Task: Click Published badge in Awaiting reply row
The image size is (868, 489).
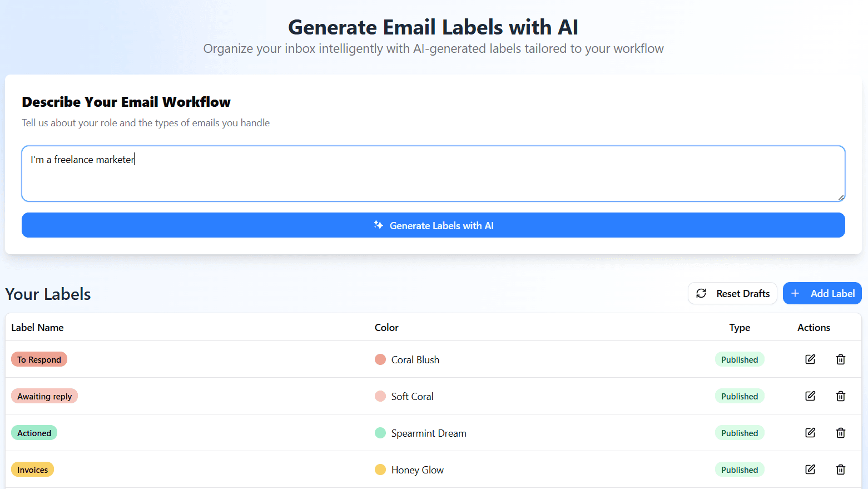Action: (740, 396)
